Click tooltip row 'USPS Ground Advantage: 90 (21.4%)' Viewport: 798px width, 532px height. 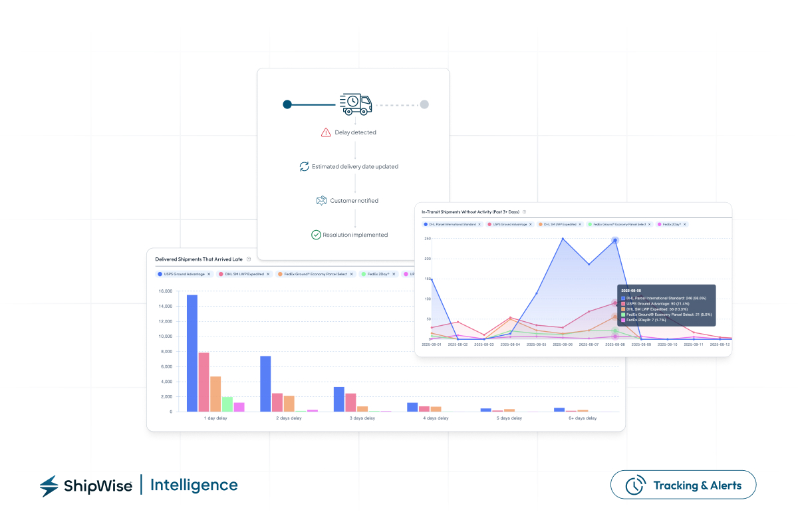click(657, 303)
